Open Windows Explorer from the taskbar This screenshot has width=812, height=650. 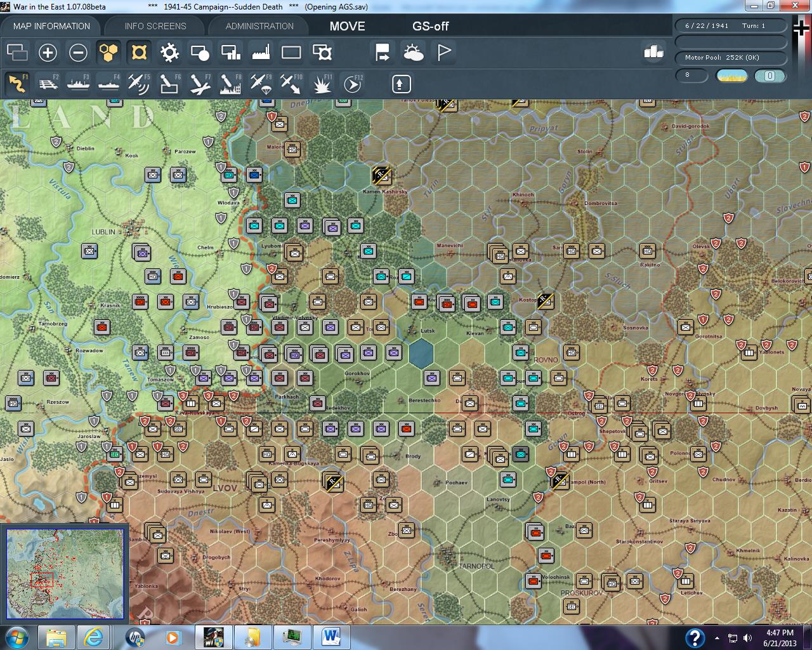(56, 637)
